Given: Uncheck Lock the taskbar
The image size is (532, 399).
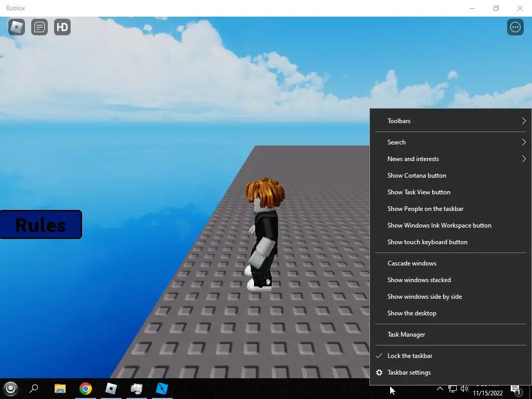Looking at the screenshot, I should click(x=450, y=355).
